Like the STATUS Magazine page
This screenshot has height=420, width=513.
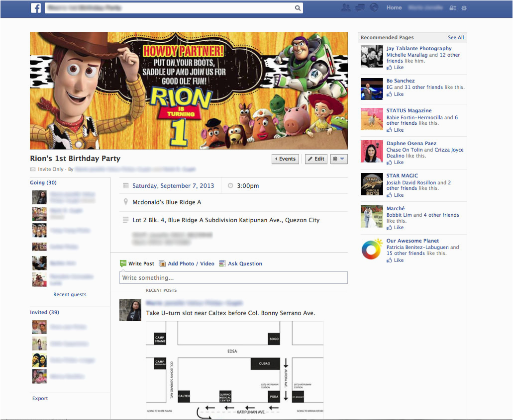pos(395,130)
